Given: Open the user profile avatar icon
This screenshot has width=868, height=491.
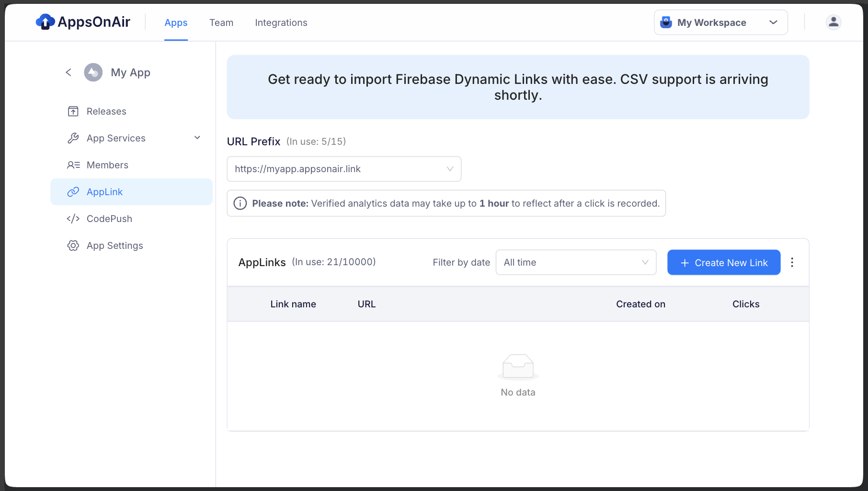Looking at the screenshot, I should tap(834, 22).
